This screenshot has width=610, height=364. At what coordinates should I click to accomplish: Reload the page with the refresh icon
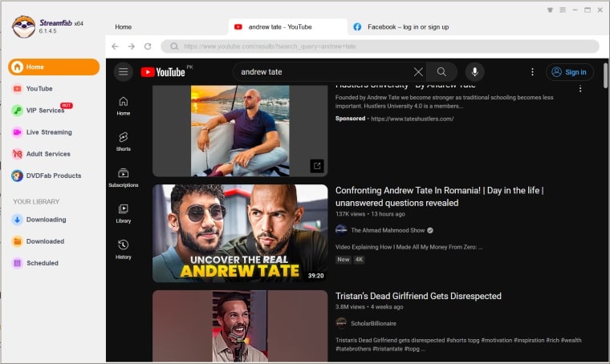(x=148, y=47)
